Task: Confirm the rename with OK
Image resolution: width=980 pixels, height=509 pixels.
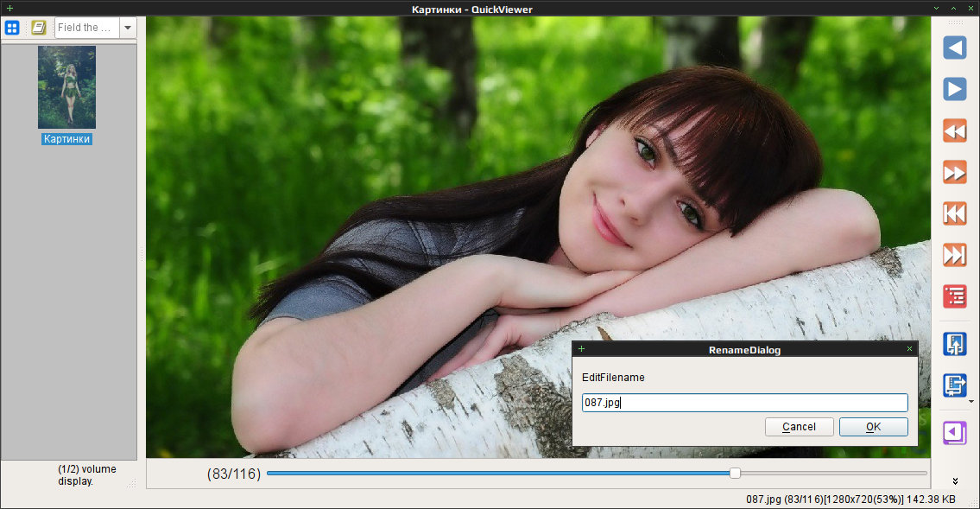Action: [873, 426]
